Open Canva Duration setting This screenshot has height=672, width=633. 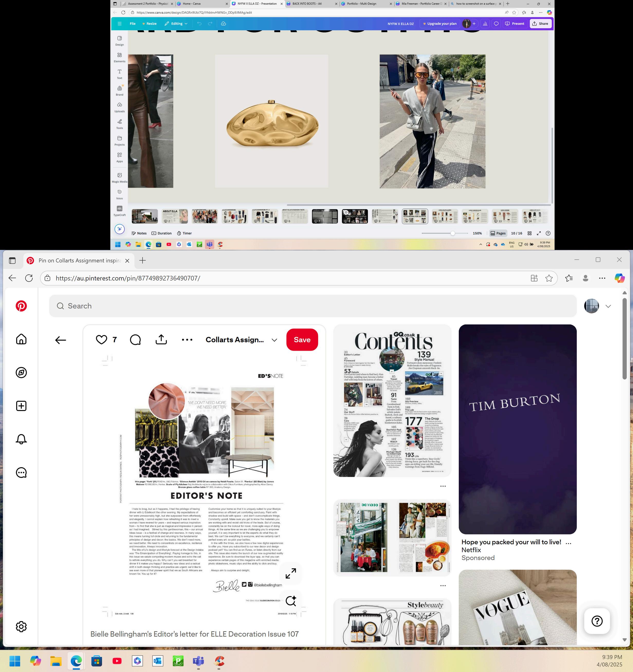(162, 233)
